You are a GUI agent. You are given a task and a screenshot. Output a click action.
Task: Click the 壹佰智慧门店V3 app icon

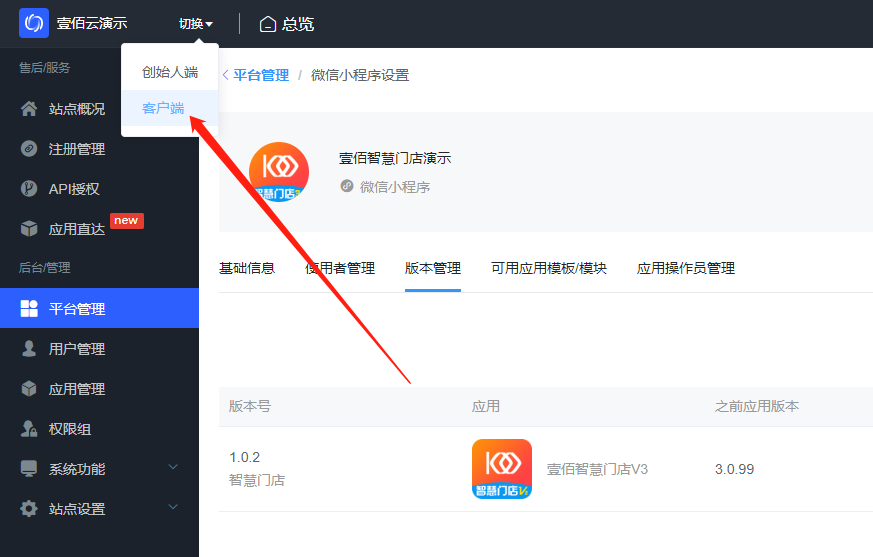coord(502,469)
